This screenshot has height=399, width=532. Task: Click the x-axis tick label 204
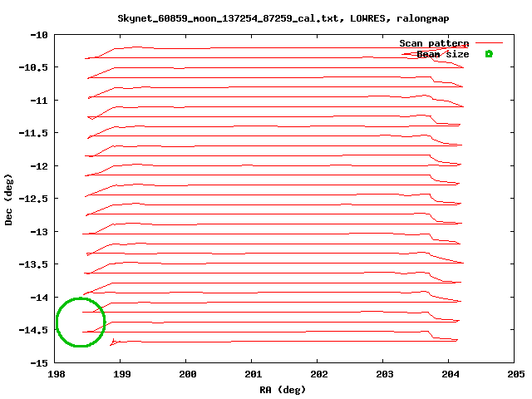click(x=451, y=374)
